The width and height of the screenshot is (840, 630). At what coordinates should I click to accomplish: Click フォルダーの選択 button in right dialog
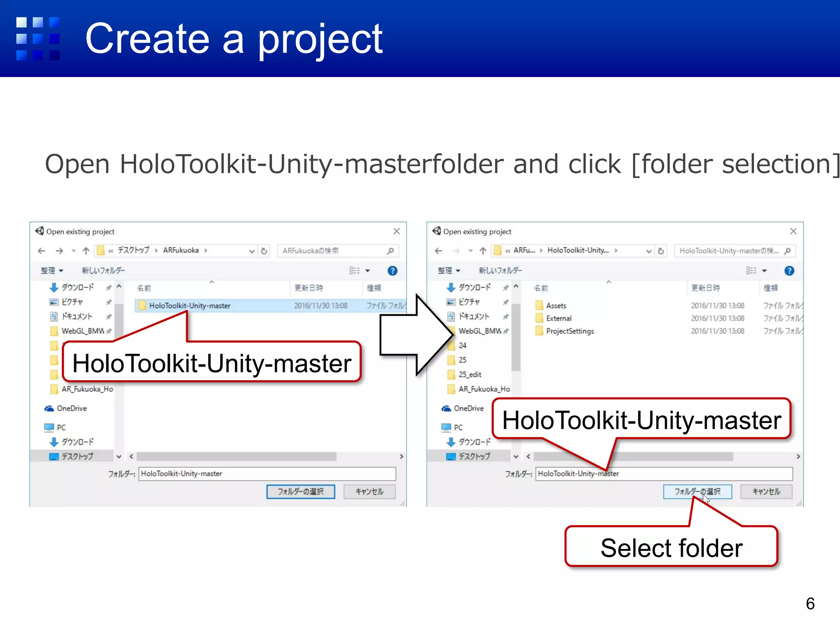pos(697,491)
